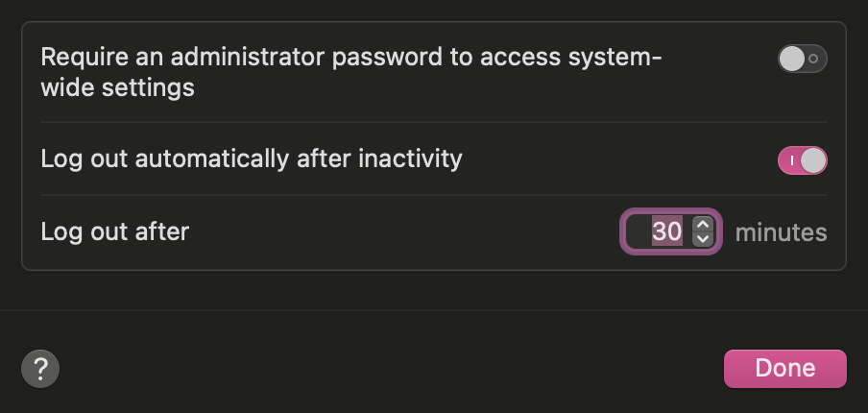Confirm settings with the pink Done button
This screenshot has height=413, width=868.
click(x=784, y=369)
